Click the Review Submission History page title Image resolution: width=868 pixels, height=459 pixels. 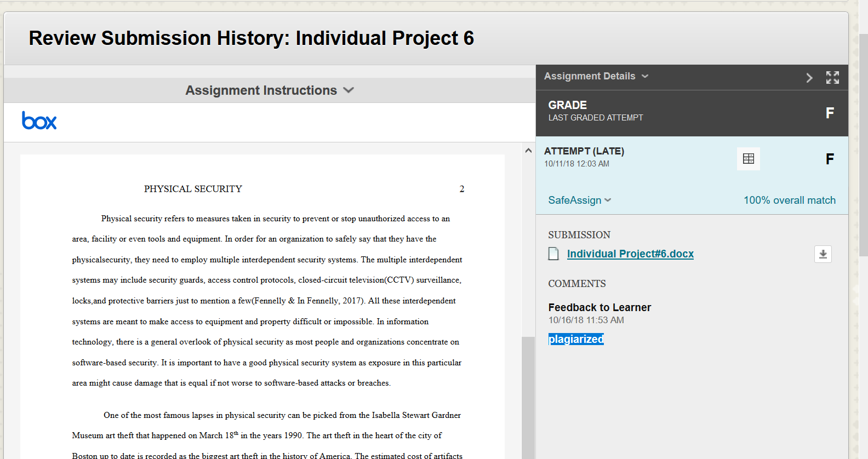[x=251, y=38]
